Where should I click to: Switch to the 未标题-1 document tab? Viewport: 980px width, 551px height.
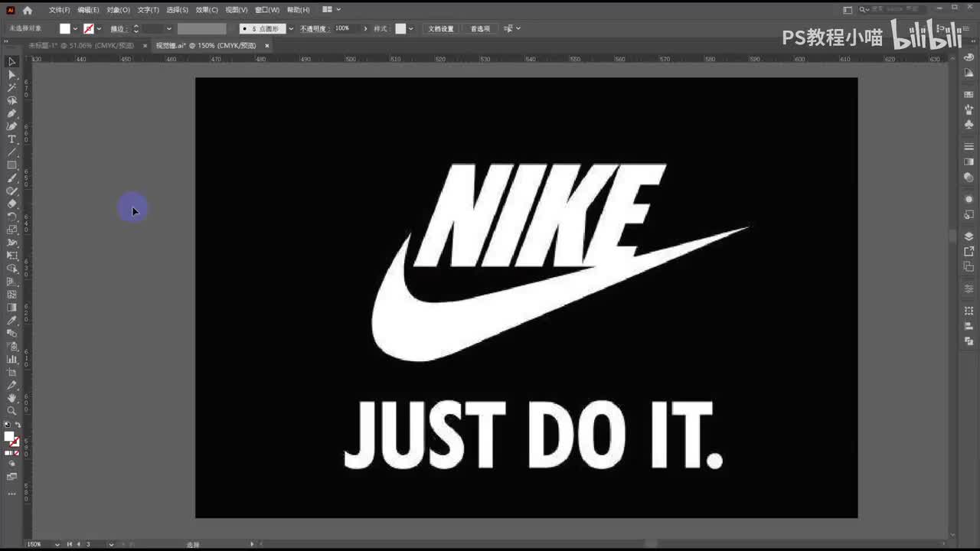coord(81,45)
